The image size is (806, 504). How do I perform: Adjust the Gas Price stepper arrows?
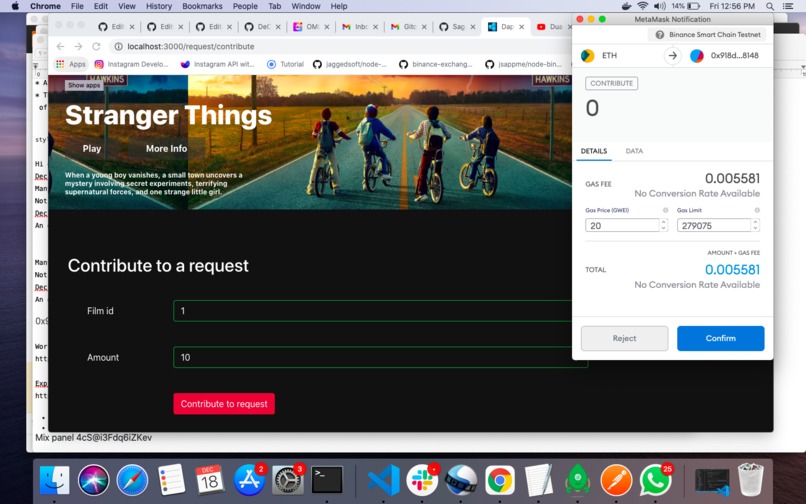point(664,225)
